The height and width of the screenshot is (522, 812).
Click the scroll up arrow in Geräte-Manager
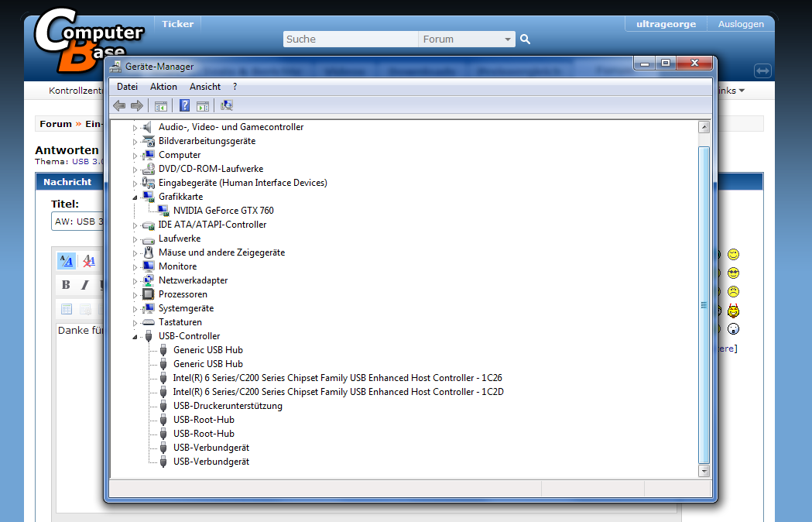pyautogui.click(x=704, y=127)
